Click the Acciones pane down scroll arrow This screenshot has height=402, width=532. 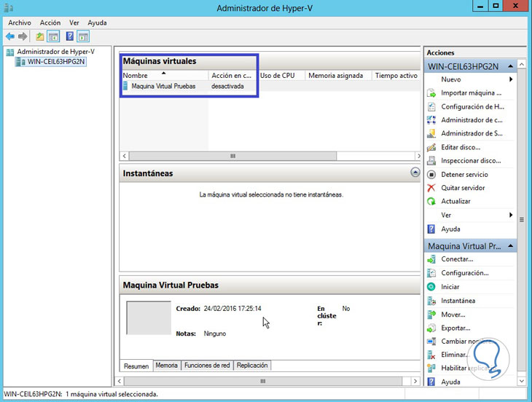pyautogui.click(x=522, y=381)
